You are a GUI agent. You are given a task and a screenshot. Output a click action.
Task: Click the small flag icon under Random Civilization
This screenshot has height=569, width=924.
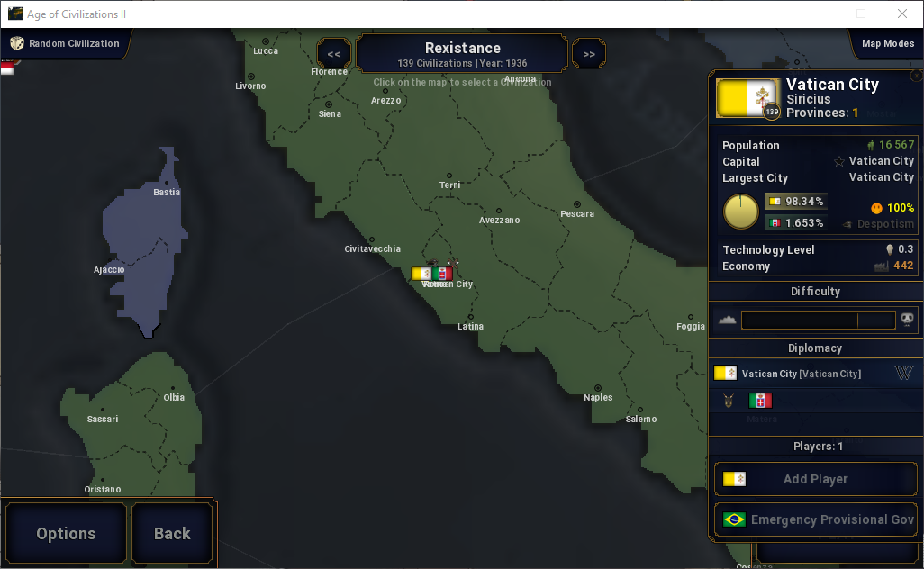coord(7,68)
